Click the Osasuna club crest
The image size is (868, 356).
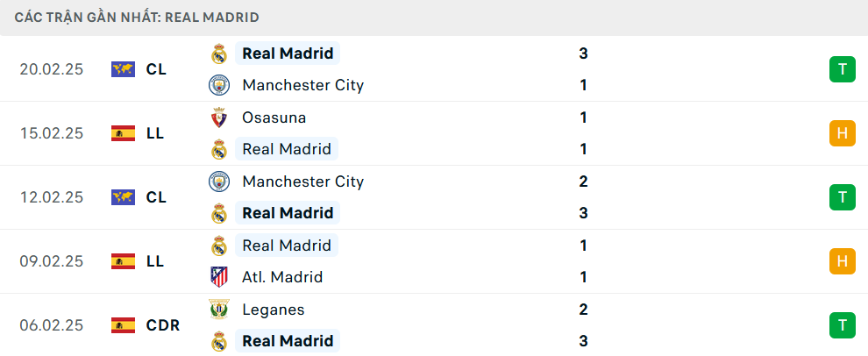pyautogui.click(x=219, y=117)
